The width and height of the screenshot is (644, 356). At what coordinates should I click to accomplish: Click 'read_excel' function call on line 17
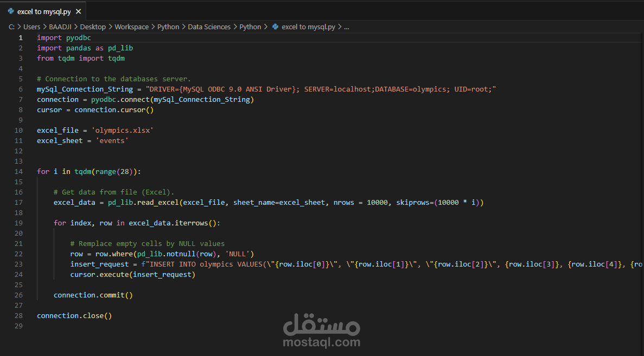point(158,202)
